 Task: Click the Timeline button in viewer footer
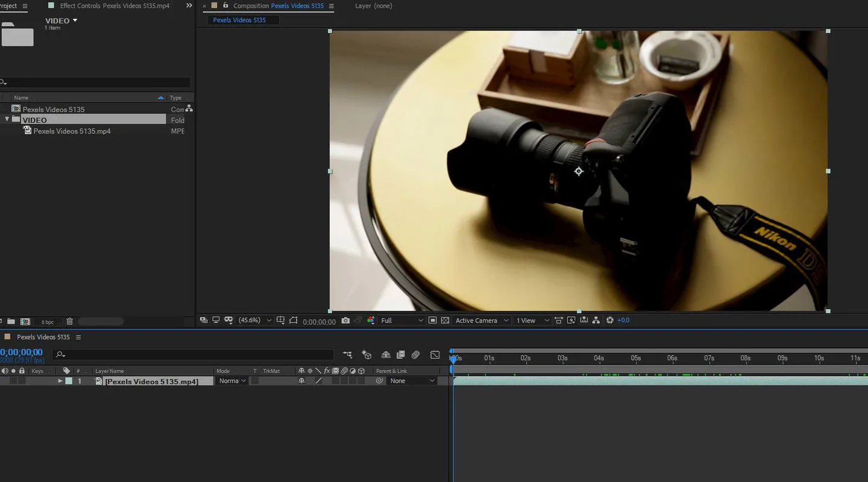point(583,321)
